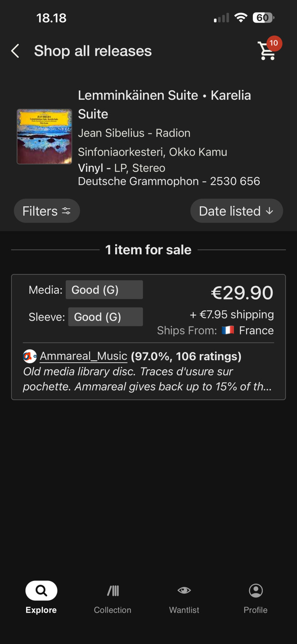This screenshot has width=297, height=644.
Task: Open the shopping cart with 10 items
Action: pos(266,51)
